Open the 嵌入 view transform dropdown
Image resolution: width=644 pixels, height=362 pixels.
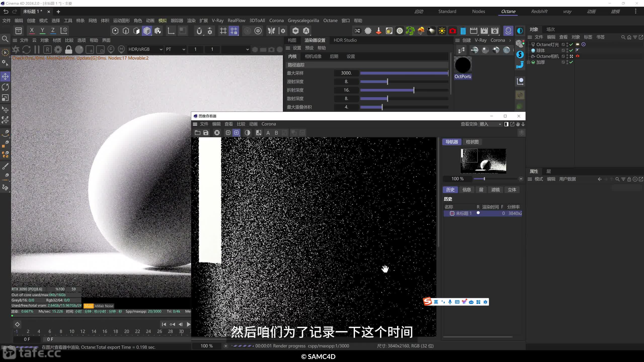coord(491,124)
